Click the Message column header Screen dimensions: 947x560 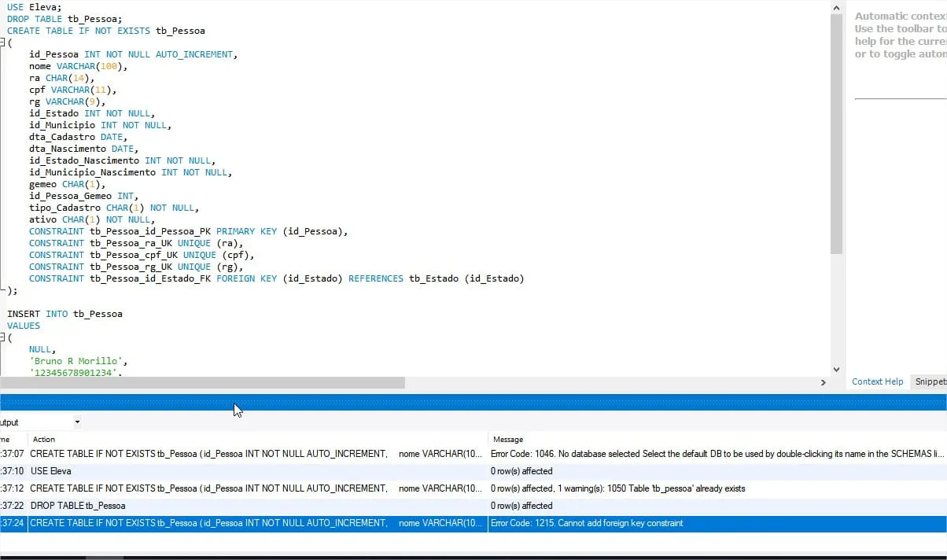coord(507,439)
